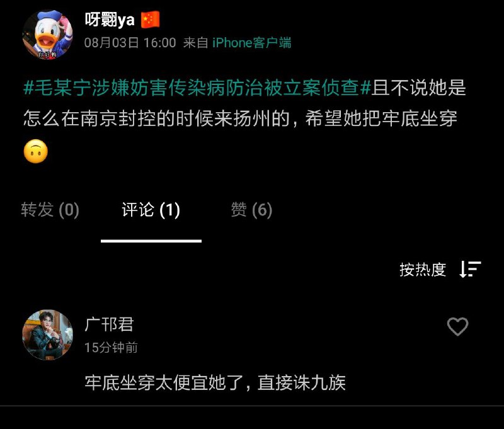Open the poster's Donald Duck avatar

(47, 35)
